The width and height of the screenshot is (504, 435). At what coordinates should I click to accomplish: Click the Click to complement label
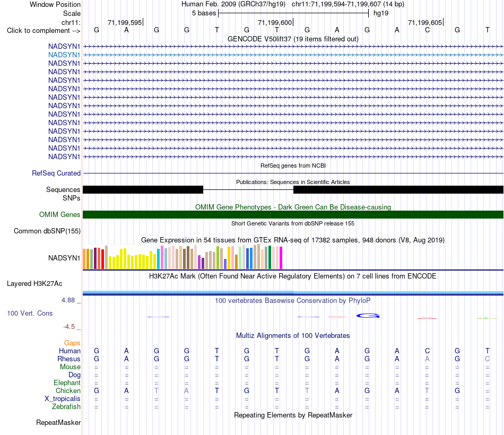(44, 31)
